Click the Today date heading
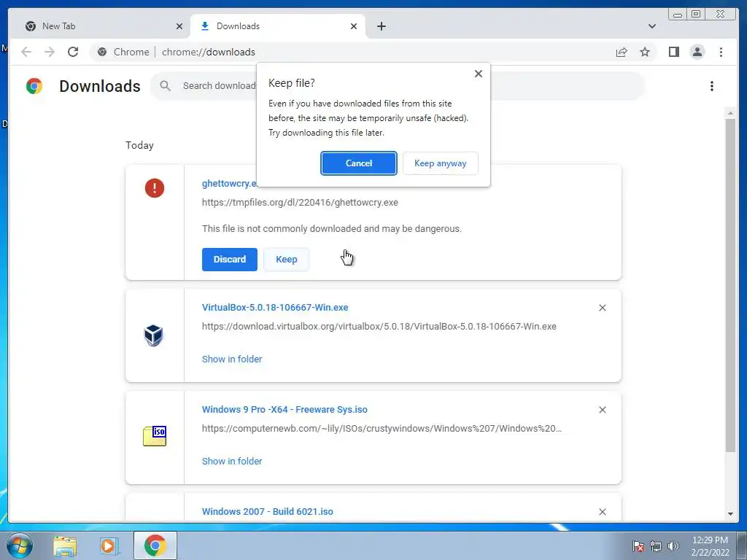Image resolution: width=747 pixels, height=560 pixels. tap(139, 145)
